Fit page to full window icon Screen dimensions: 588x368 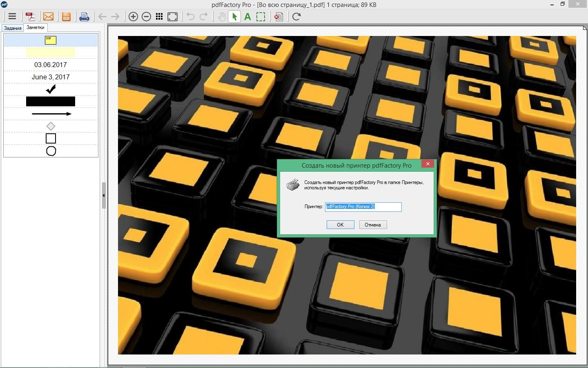point(173,17)
